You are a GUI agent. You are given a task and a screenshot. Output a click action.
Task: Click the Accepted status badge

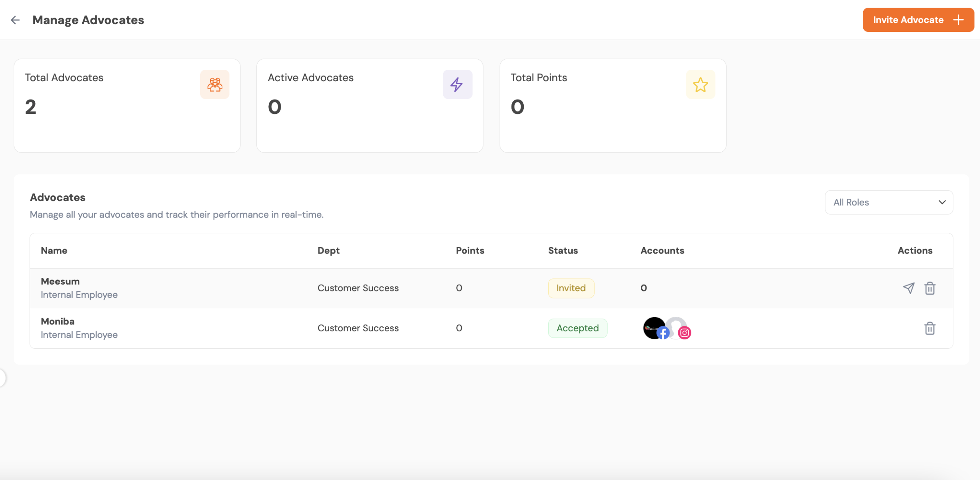pos(577,328)
